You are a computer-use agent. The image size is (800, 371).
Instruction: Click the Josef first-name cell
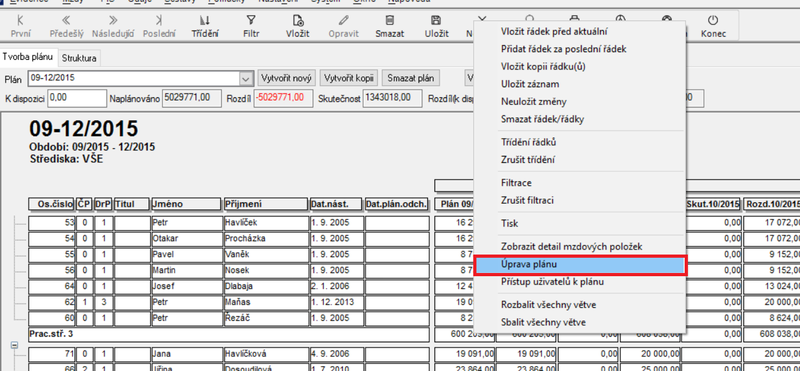pyautogui.click(x=186, y=286)
